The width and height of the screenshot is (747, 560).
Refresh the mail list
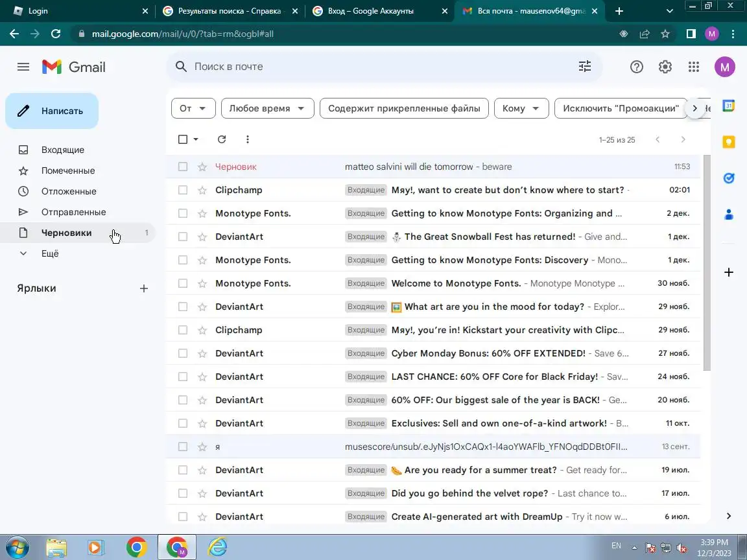(222, 139)
